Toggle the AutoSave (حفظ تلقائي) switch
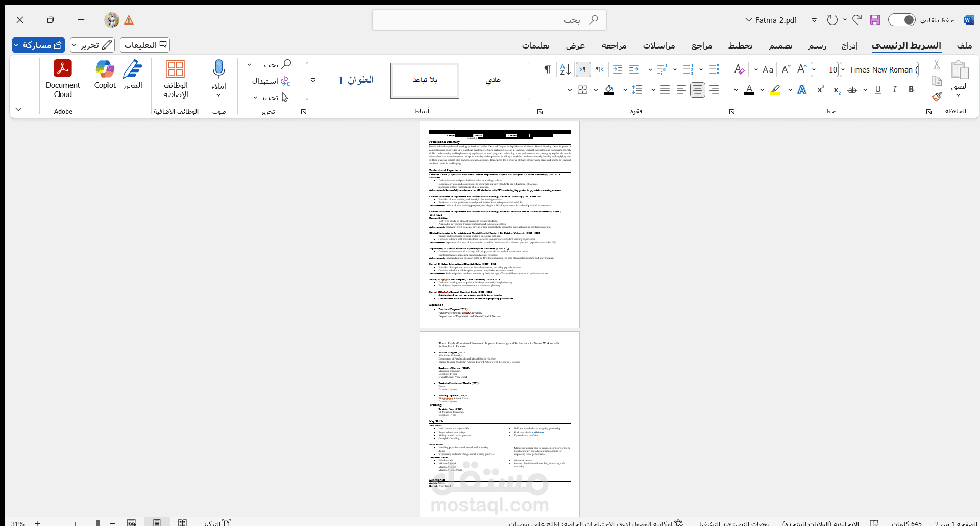The width and height of the screenshot is (980, 526). click(902, 20)
